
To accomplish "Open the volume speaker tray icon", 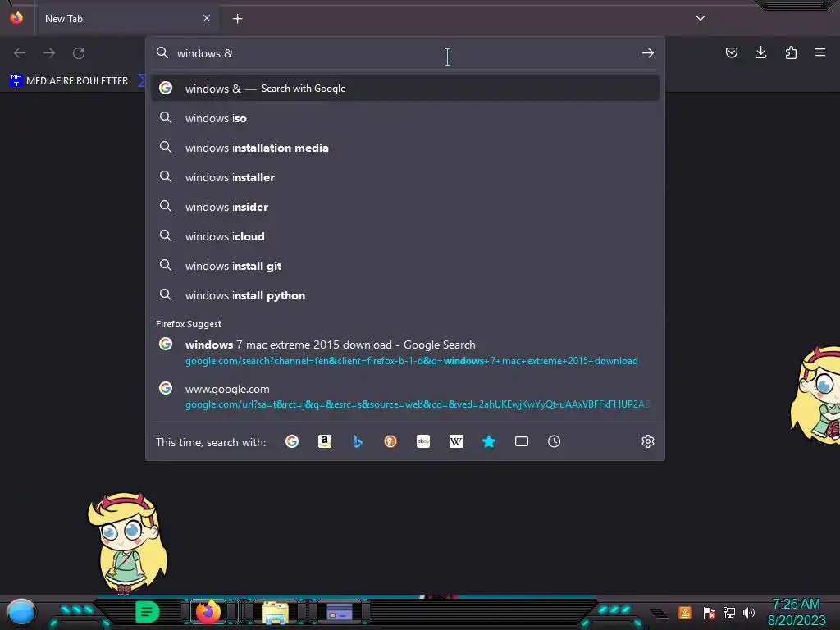I will click(749, 612).
